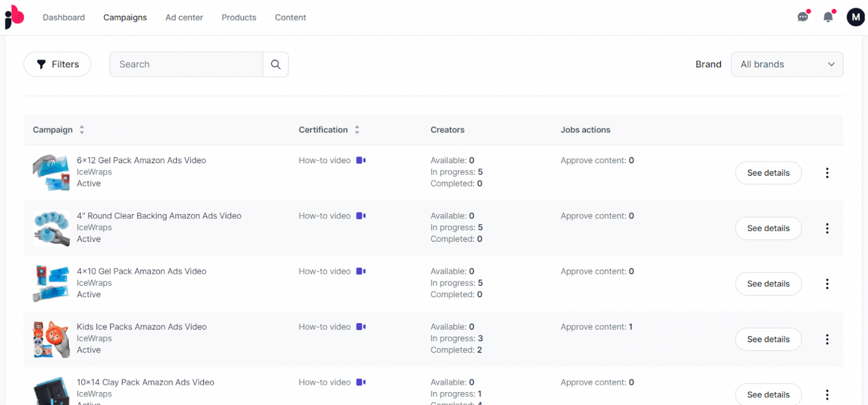Open the profile avatar menu

855,17
